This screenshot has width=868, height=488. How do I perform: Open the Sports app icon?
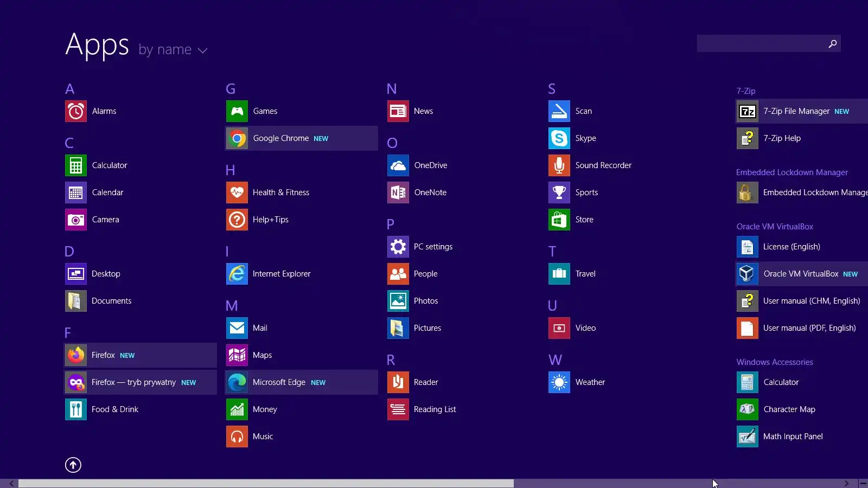559,192
